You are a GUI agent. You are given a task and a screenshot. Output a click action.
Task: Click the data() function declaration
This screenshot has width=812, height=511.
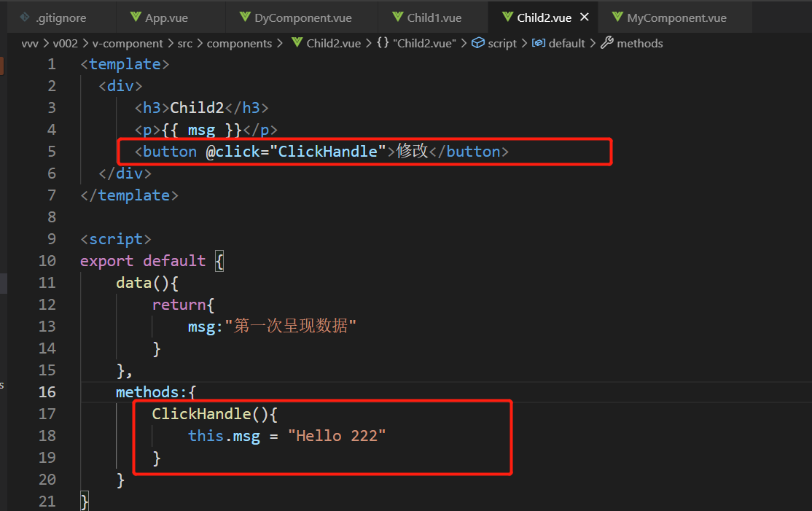tap(147, 283)
